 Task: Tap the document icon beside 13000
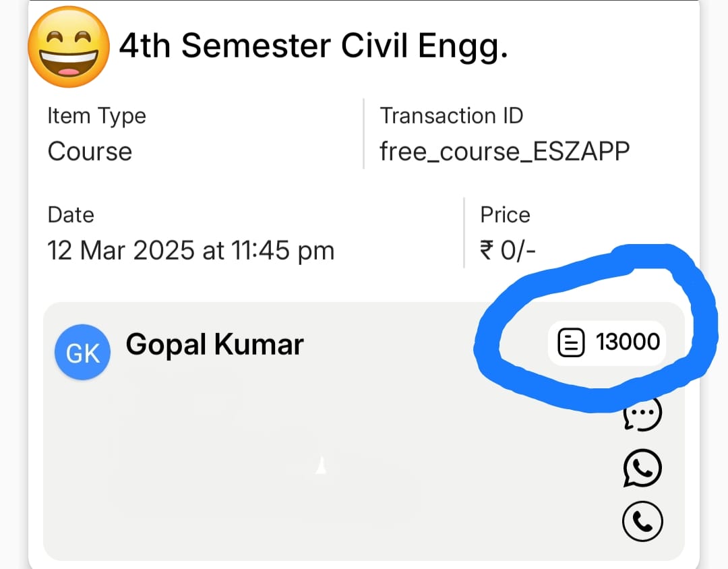point(571,342)
